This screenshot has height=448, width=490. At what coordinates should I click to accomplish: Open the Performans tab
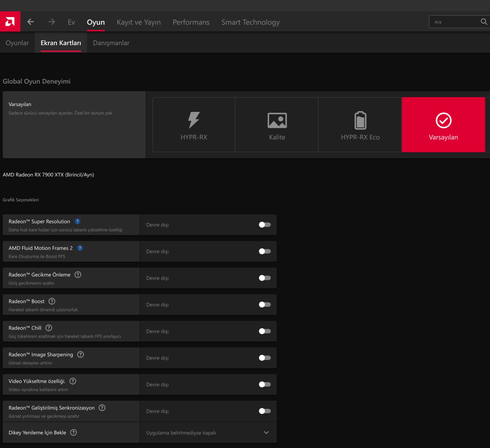(x=191, y=22)
